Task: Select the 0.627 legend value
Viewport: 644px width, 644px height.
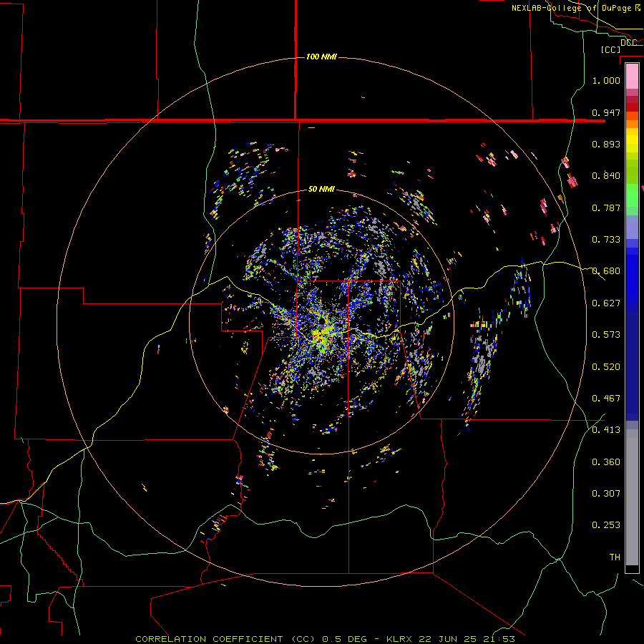Action: (x=606, y=303)
